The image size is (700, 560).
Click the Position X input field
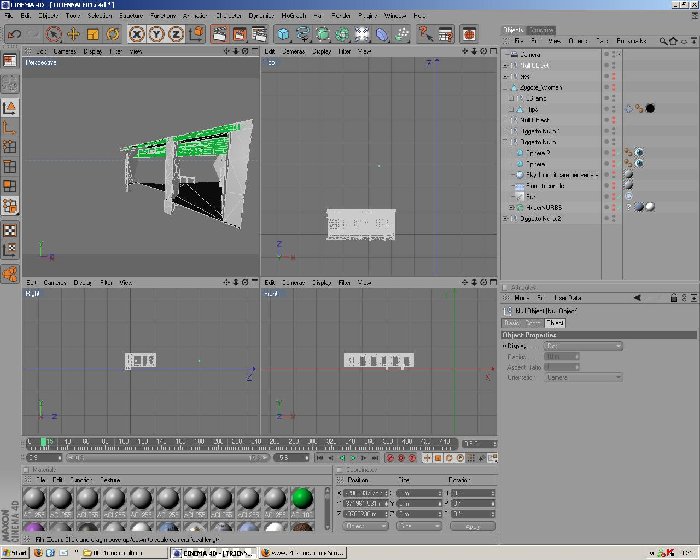pyautogui.click(x=367, y=493)
